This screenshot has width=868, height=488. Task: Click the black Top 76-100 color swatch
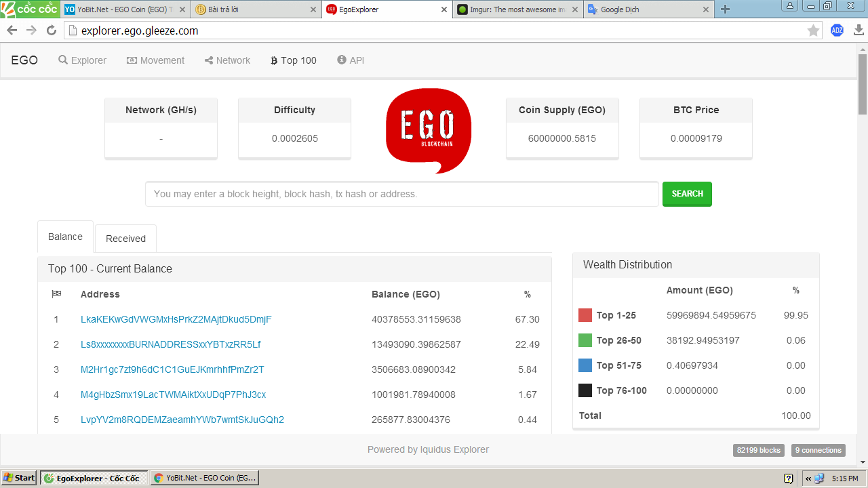585,390
